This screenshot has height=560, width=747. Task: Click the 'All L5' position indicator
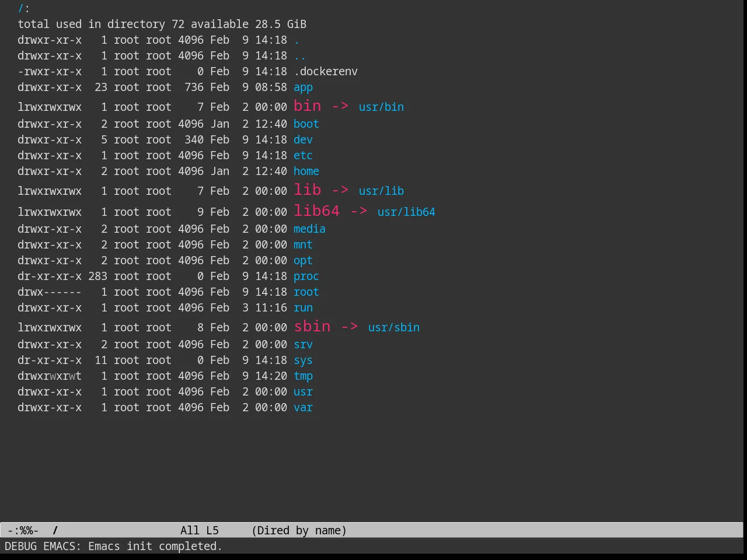(x=200, y=530)
